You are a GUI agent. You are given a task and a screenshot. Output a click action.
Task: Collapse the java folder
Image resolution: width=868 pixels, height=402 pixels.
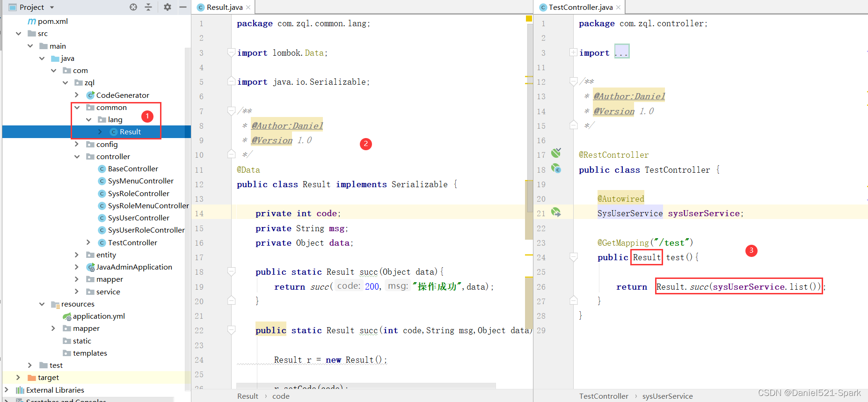(42, 58)
